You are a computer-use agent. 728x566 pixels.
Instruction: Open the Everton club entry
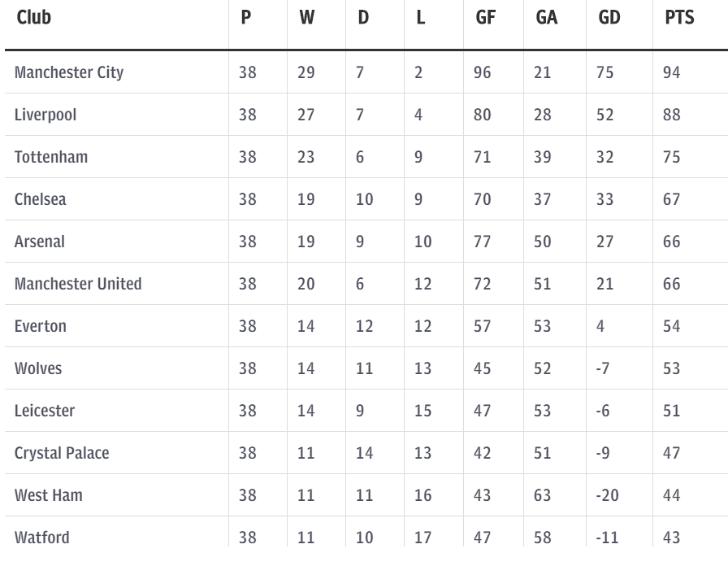[41, 326]
